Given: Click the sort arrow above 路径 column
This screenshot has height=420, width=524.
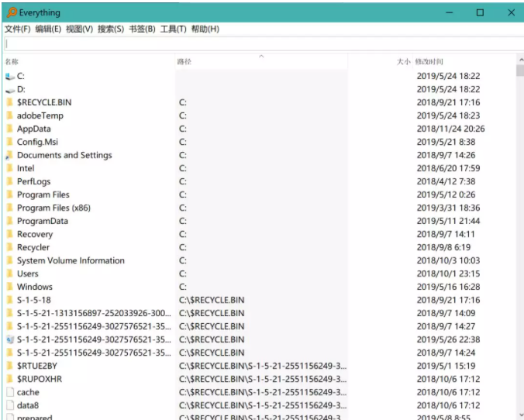Looking at the screenshot, I should point(261,57).
